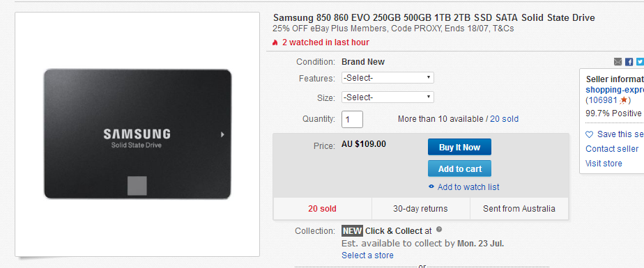644x268 pixels.
Task: Click the Add to cart button
Action: tap(459, 168)
